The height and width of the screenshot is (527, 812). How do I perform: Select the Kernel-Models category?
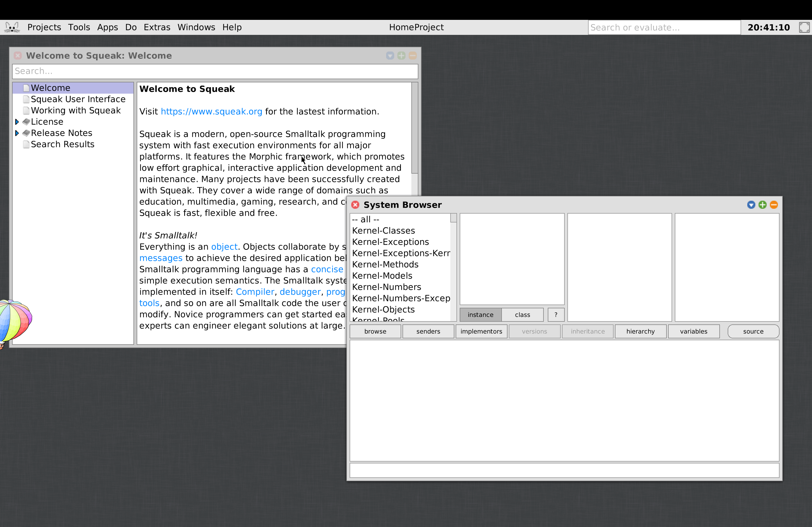coord(400,276)
